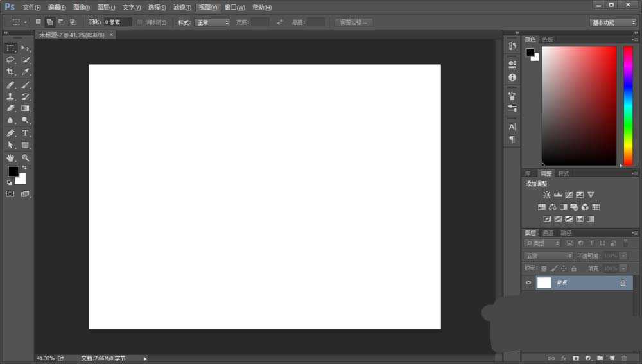Select the Lasso tool

(x=10, y=60)
